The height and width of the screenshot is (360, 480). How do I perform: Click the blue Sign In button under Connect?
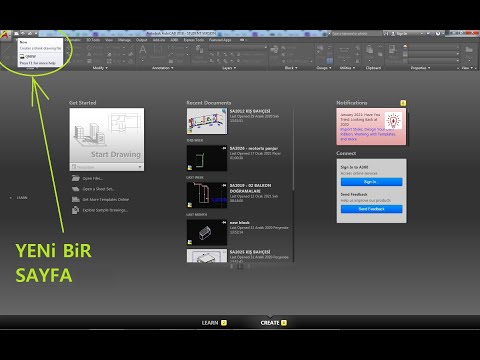371,182
